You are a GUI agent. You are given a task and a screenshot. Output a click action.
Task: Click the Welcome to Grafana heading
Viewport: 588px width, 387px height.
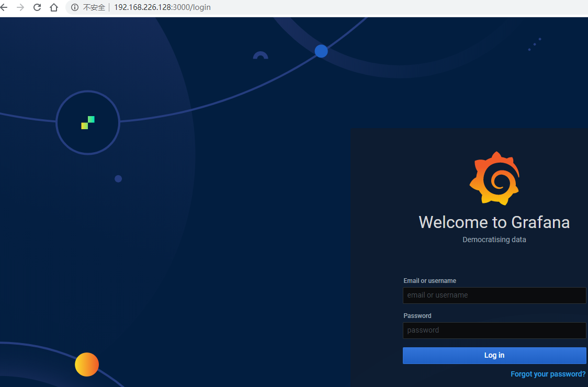point(494,222)
